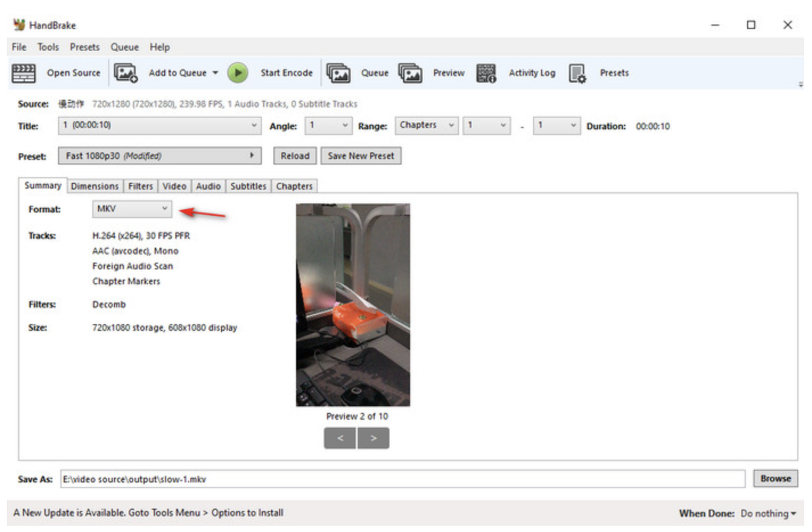This screenshot has width=812, height=532.
Task: Open the Format MKV dropdown
Action: [132, 209]
